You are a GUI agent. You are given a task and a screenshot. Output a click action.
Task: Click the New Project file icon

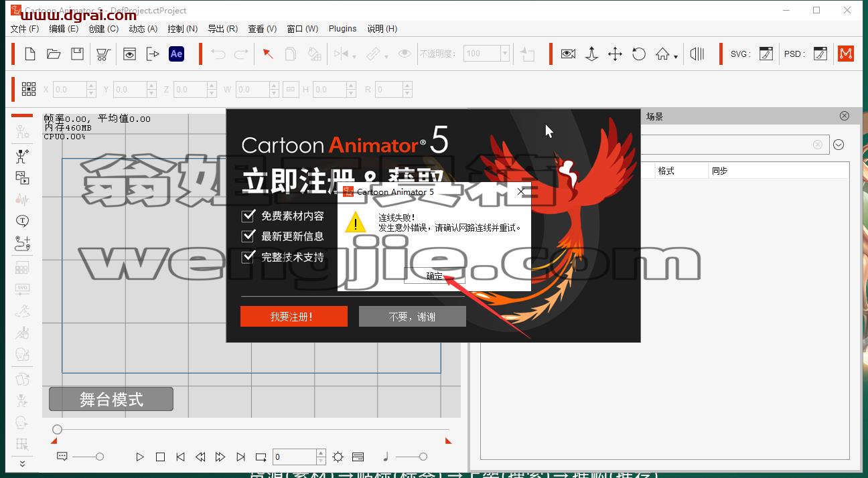click(x=30, y=54)
